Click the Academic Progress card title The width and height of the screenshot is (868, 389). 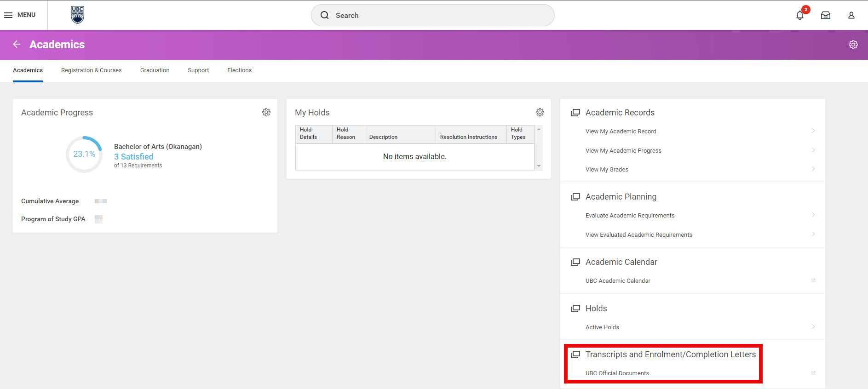click(x=57, y=113)
